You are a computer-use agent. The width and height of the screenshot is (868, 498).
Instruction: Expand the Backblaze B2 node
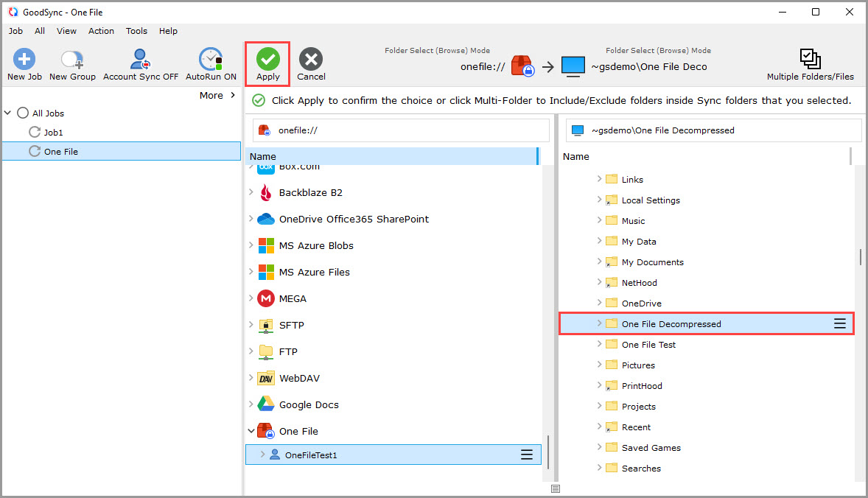pyautogui.click(x=251, y=192)
